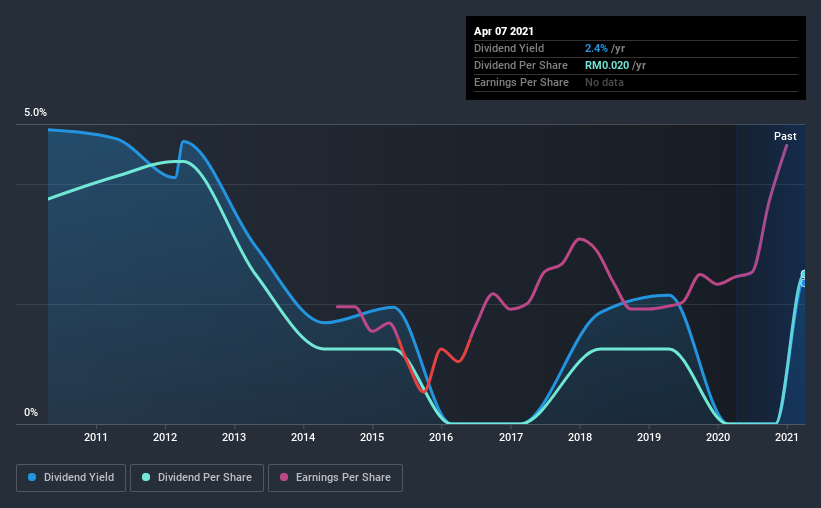Click the 2.4% dividend yield value in the tooltip
821x508 pixels.
point(596,48)
